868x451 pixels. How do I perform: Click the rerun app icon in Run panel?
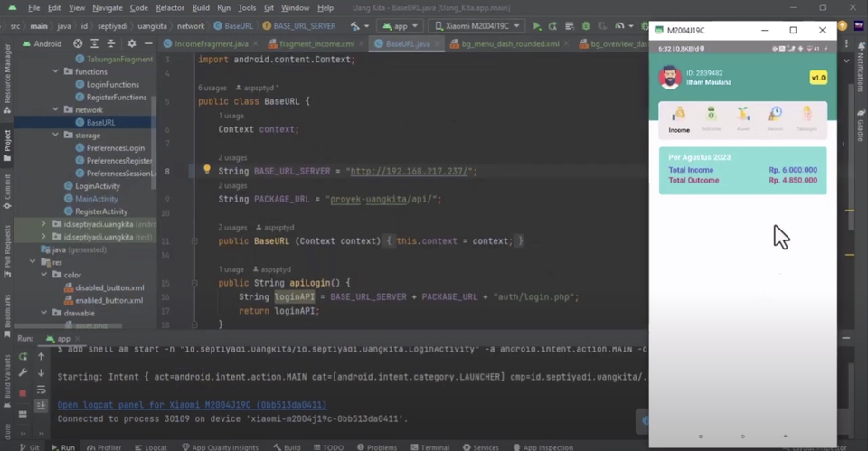click(x=23, y=356)
